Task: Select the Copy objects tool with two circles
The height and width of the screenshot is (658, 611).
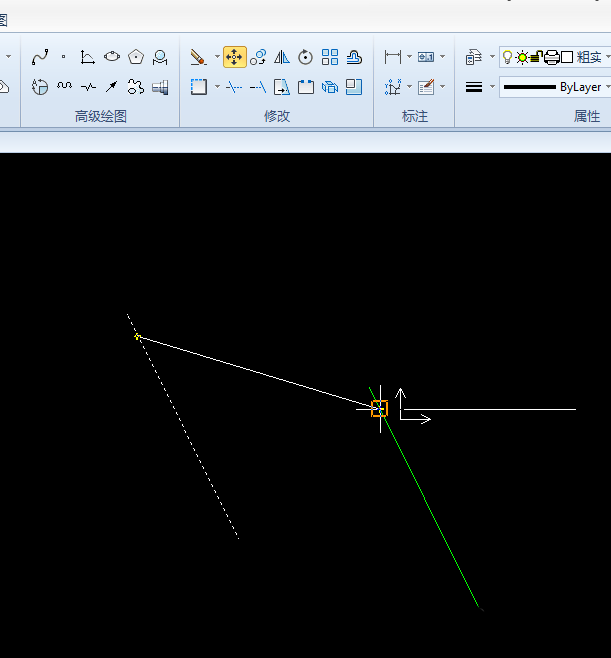Action: tap(258, 57)
